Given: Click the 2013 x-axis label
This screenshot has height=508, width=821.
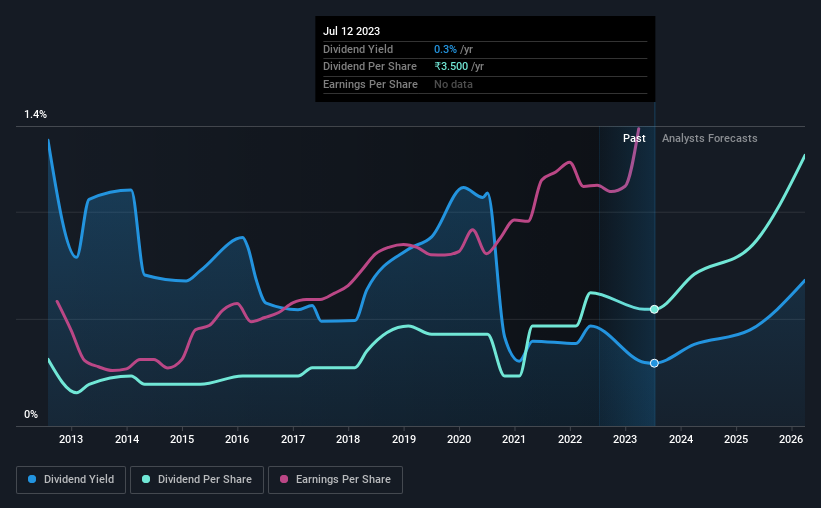Looking at the screenshot, I should [71, 439].
